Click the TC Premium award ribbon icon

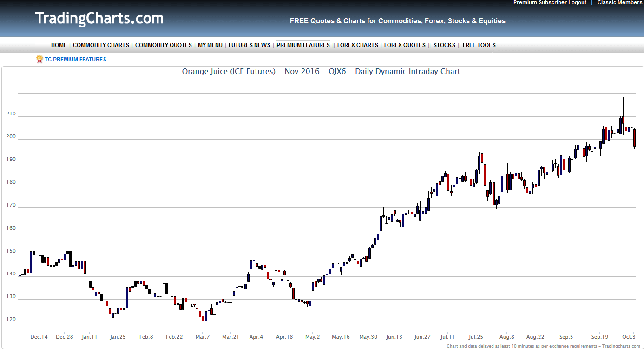coord(39,59)
